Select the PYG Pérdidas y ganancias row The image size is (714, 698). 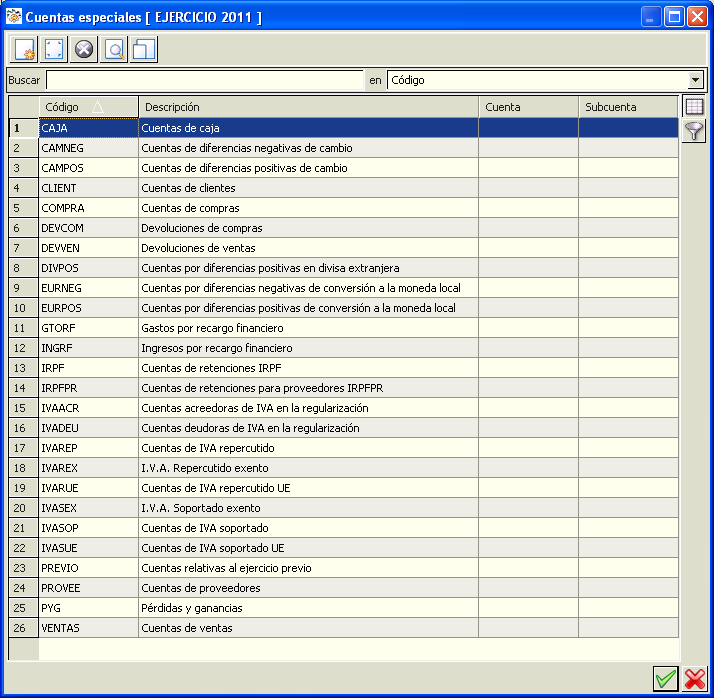(344, 608)
